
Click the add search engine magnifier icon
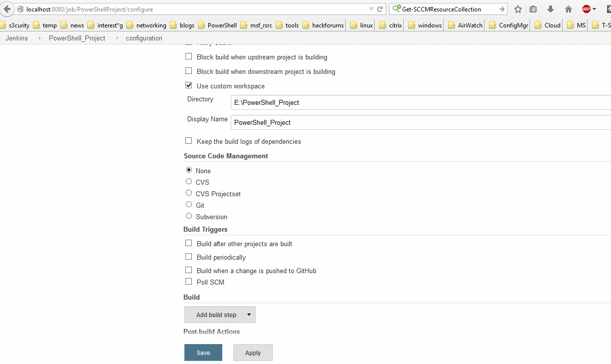click(396, 8)
